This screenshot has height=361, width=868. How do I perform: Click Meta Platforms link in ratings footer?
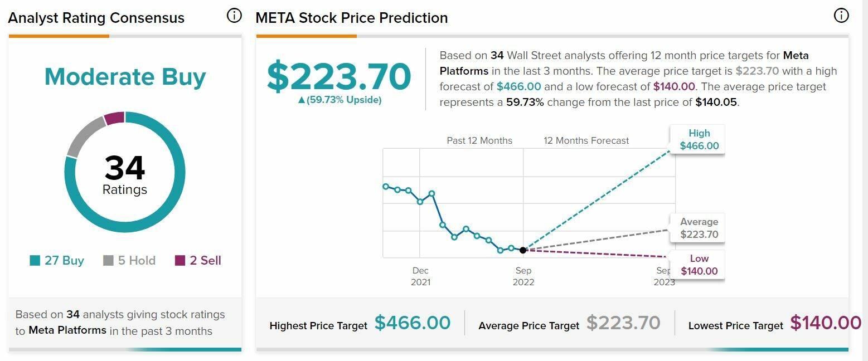click(x=67, y=330)
